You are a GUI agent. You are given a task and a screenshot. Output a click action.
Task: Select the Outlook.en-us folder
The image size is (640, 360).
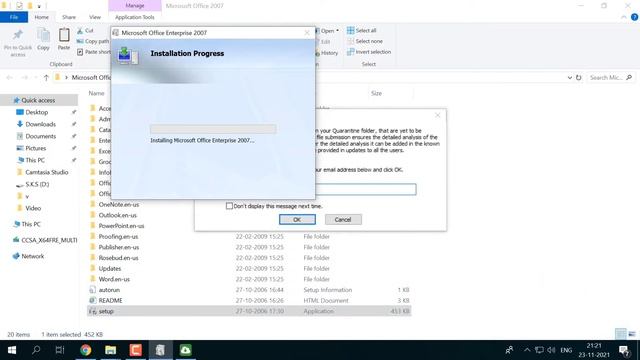coord(118,215)
